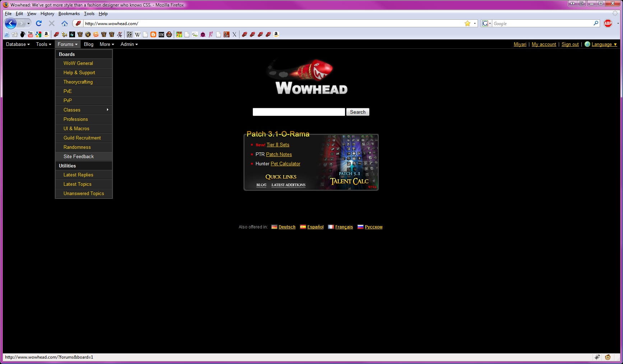Image resolution: width=623 pixels, height=364 pixels.
Task: Open the Google-colored bookmark icon
Action: (38, 34)
